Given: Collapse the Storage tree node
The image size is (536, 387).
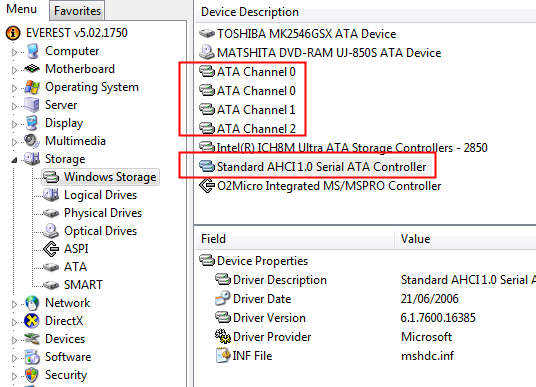Looking at the screenshot, I should point(14,160).
